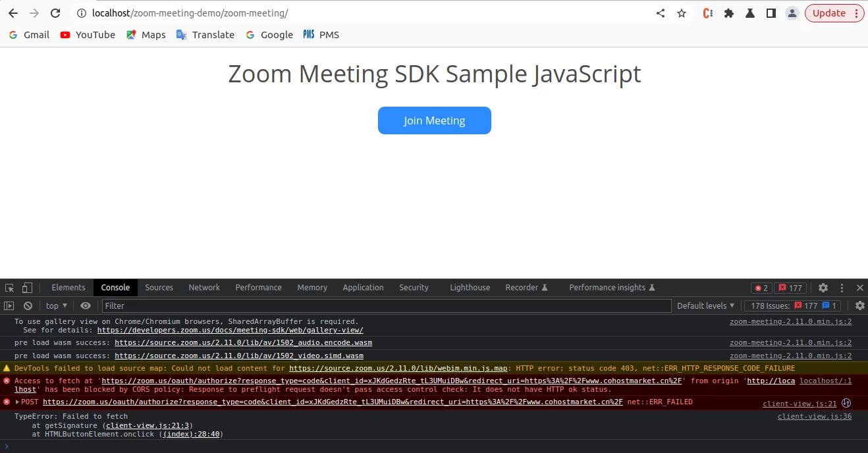Open the red C extension icon
This screenshot has height=453, width=868.
(x=708, y=13)
